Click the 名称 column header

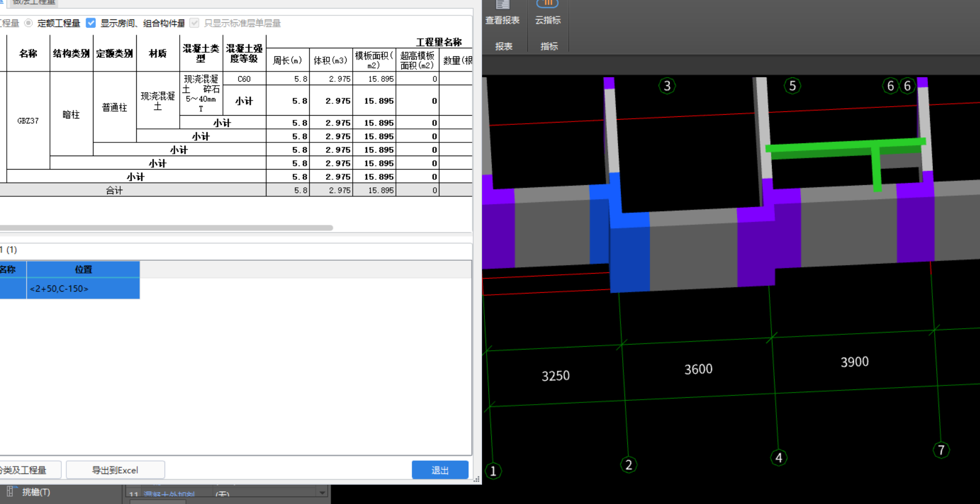(x=28, y=53)
